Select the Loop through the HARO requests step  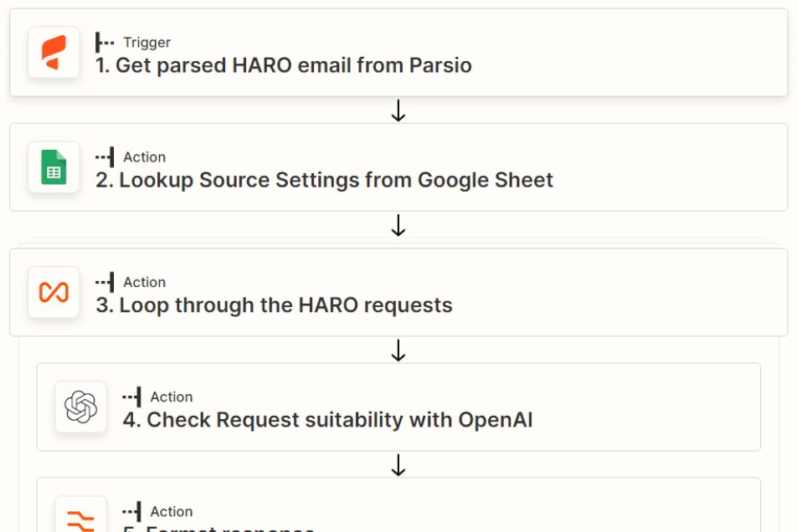(274, 305)
